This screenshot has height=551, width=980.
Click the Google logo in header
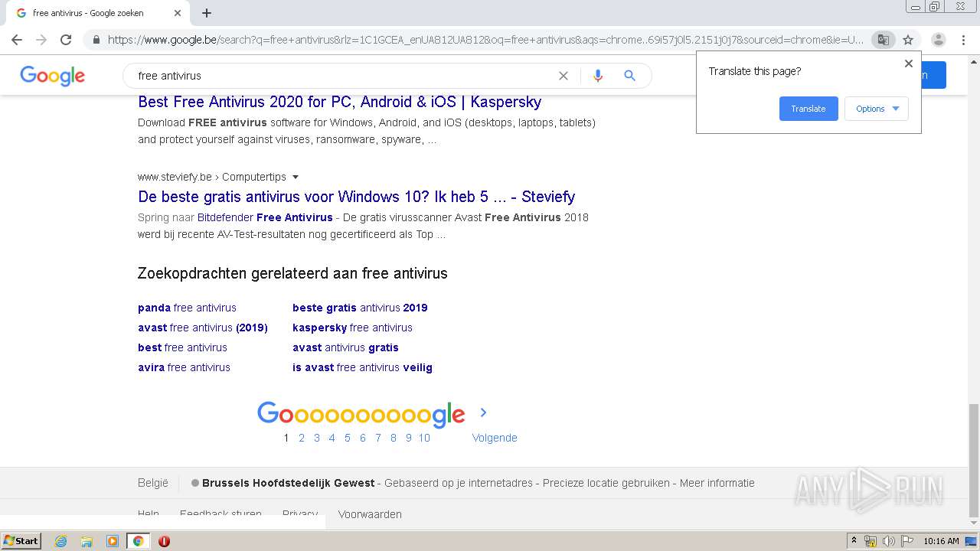(x=52, y=76)
